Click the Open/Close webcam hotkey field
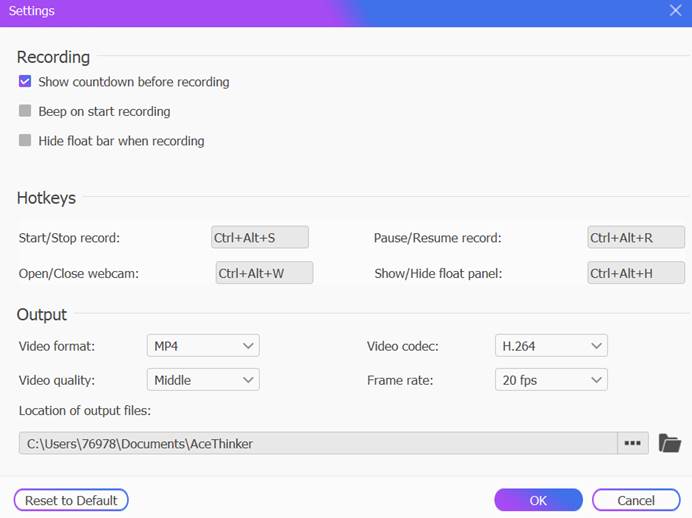692x518 pixels. click(x=265, y=273)
